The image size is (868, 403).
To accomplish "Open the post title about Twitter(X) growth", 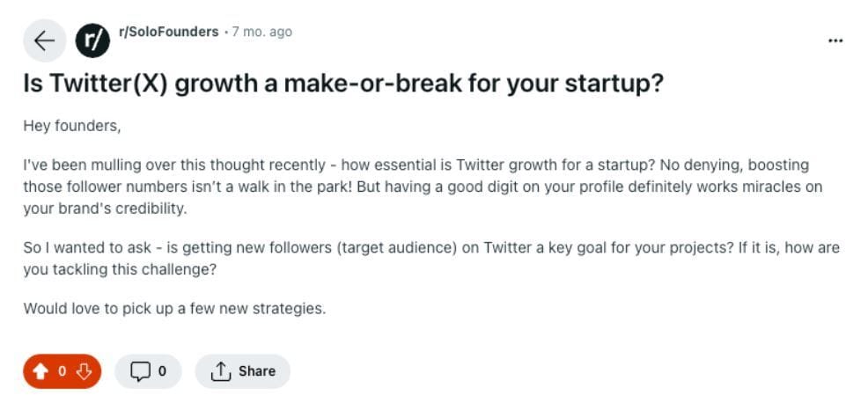I will [342, 84].
